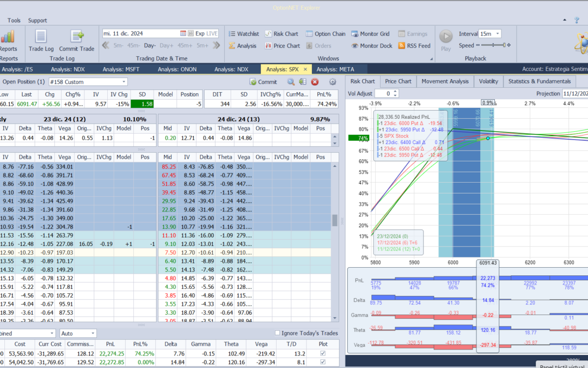Image resolution: width=588 pixels, height=368 pixels.
Task: Open the Monitor Grid window
Action: click(370, 34)
